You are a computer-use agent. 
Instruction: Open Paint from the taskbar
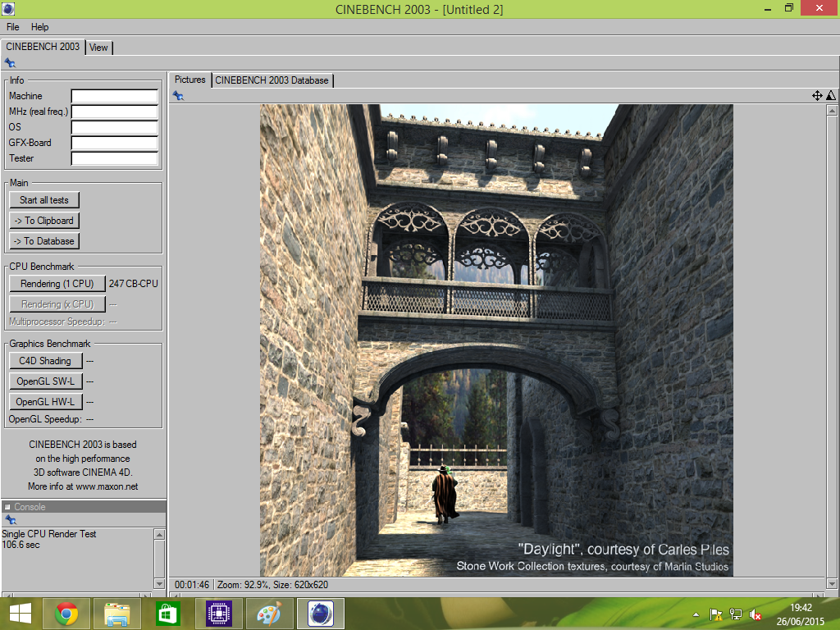pos(269,614)
